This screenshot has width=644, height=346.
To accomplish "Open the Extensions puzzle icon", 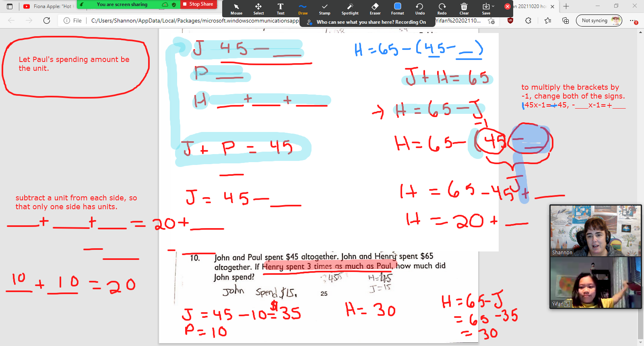I will [x=528, y=21].
